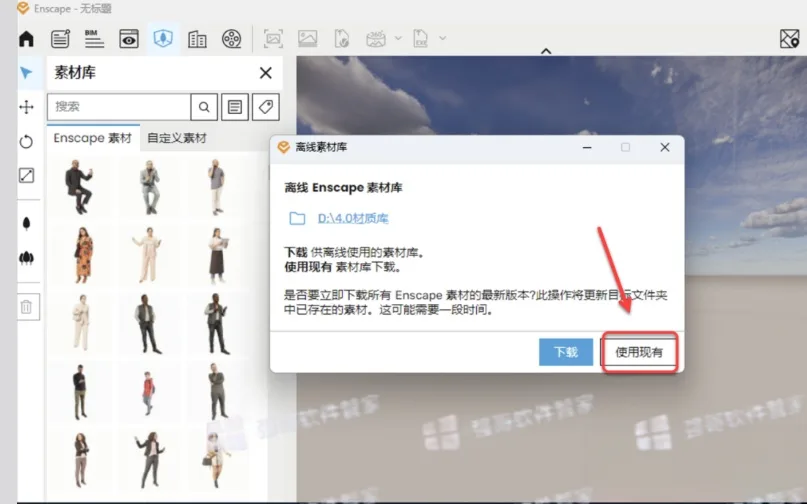Click the trash delete icon in sidebar

pyautogui.click(x=26, y=307)
